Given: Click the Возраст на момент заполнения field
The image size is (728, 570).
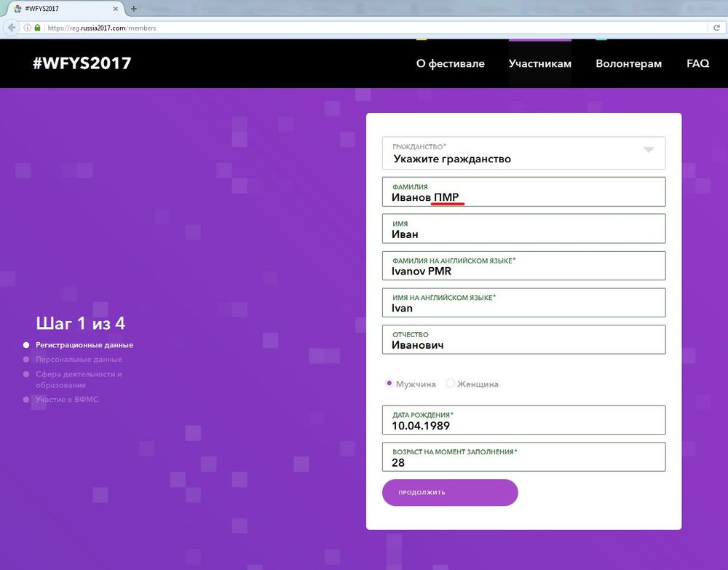Looking at the screenshot, I should click(x=523, y=456).
